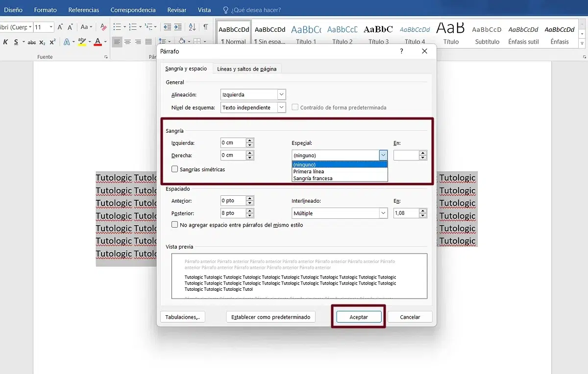This screenshot has width=588, height=374.
Task: Click the Cancelar button
Action: click(410, 317)
